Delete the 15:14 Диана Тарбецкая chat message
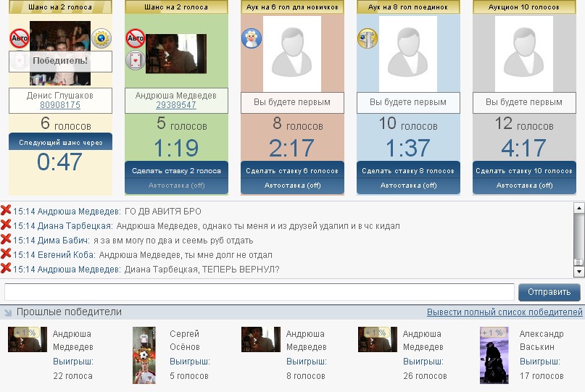This screenshot has height=392, width=585. pyautogui.click(x=6, y=225)
